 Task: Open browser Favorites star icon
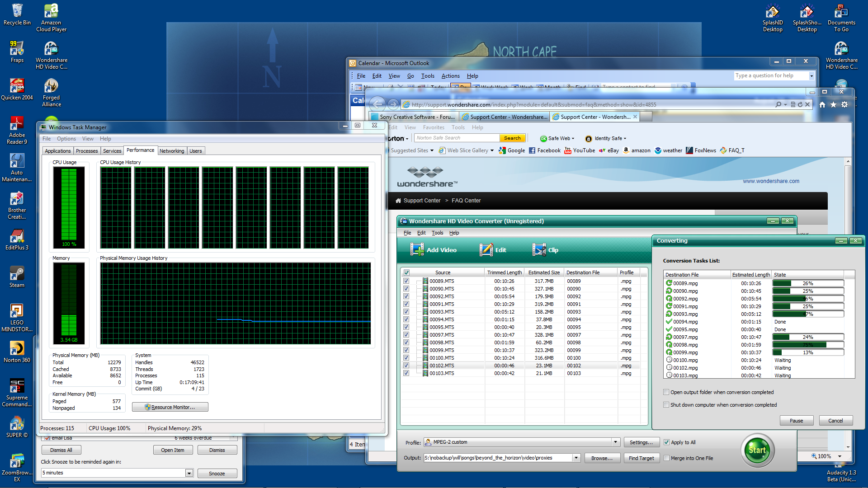click(x=833, y=104)
